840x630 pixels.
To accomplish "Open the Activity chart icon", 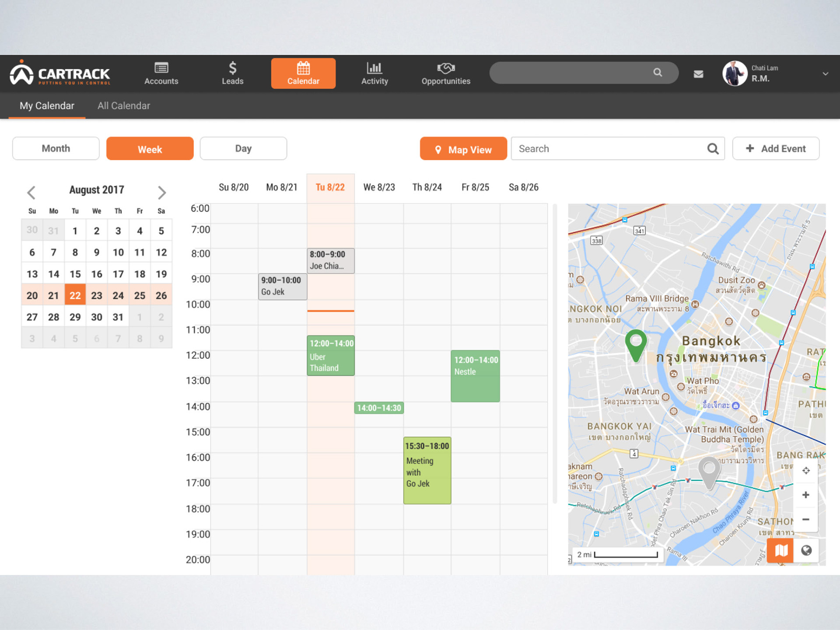I will coord(374,68).
